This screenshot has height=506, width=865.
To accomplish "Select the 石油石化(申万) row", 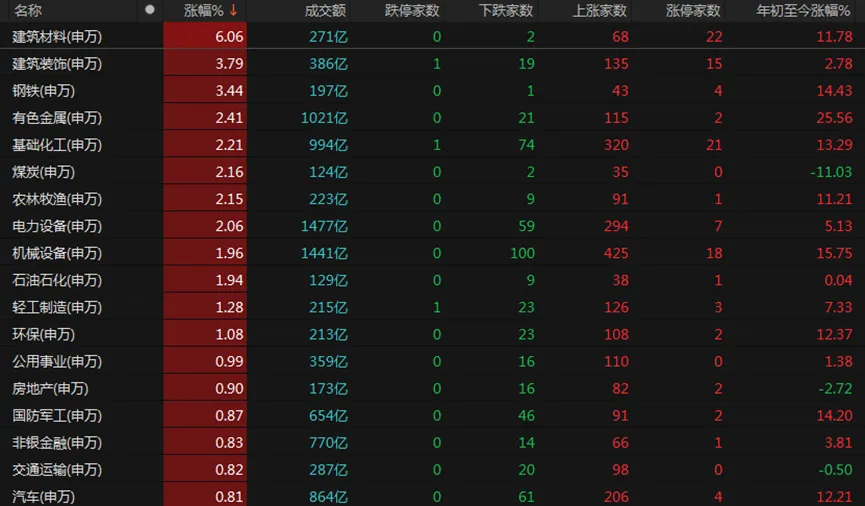I will coord(432,280).
